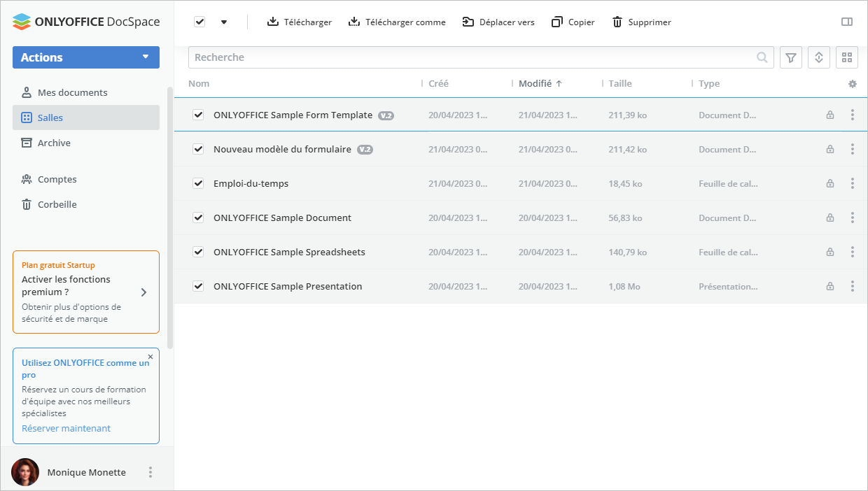
Task: Toggle the select-all checkbox in toolbar
Action: click(199, 22)
